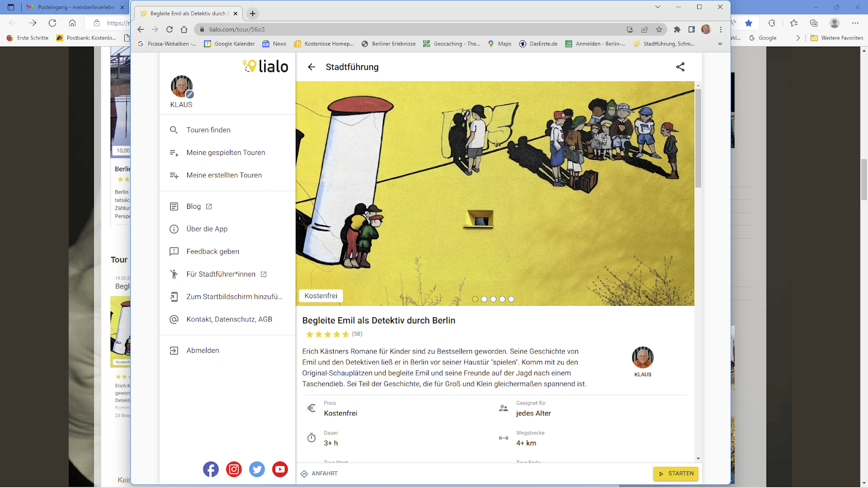This screenshot has width=868, height=488.
Task: Click Chrome profile avatar in toolbar
Action: pos(706,29)
